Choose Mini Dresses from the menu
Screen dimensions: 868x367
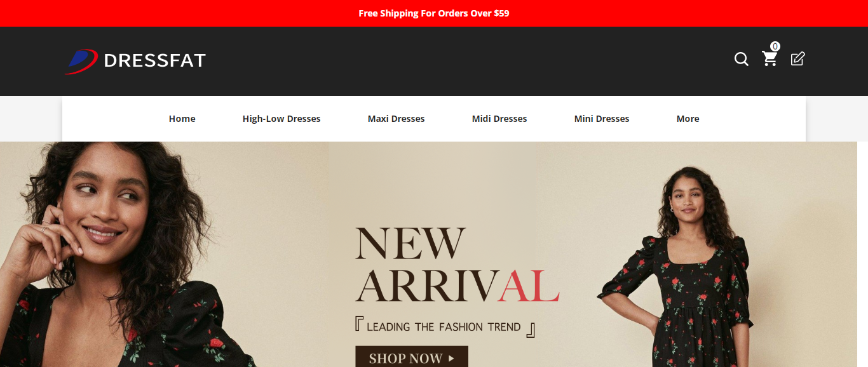602,119
